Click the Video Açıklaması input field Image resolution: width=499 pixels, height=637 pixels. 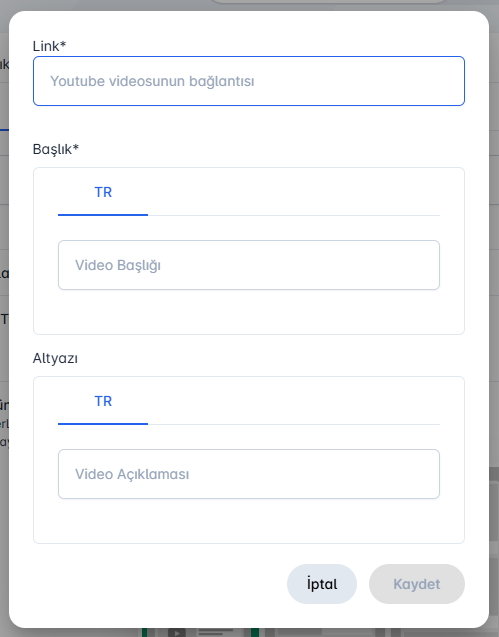click(x=249, y=474)
